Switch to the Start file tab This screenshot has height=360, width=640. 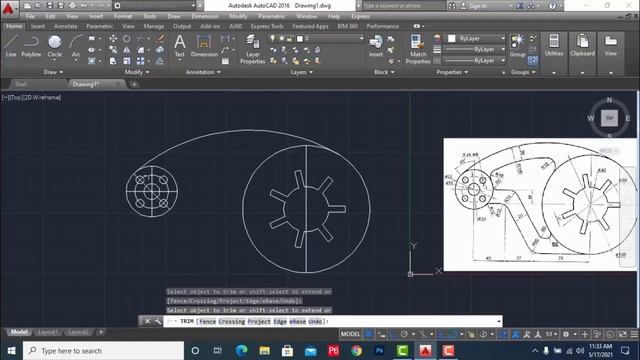coord(21,84)
